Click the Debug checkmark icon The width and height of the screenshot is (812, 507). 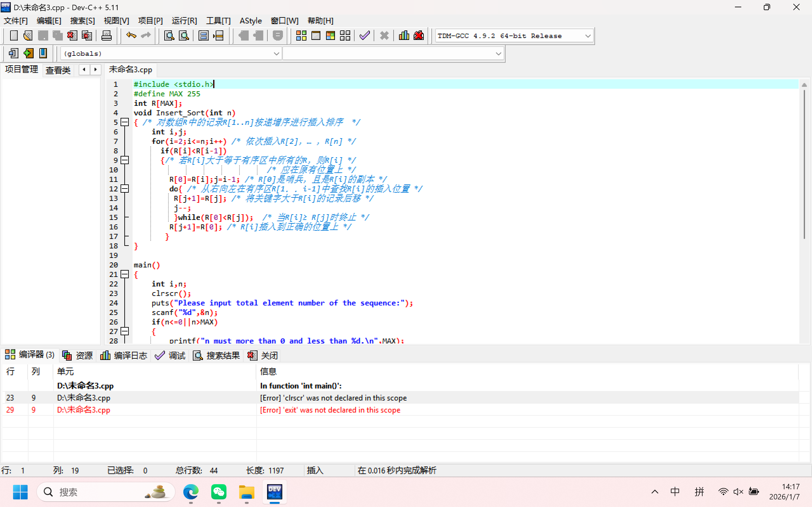click(364, 35)
